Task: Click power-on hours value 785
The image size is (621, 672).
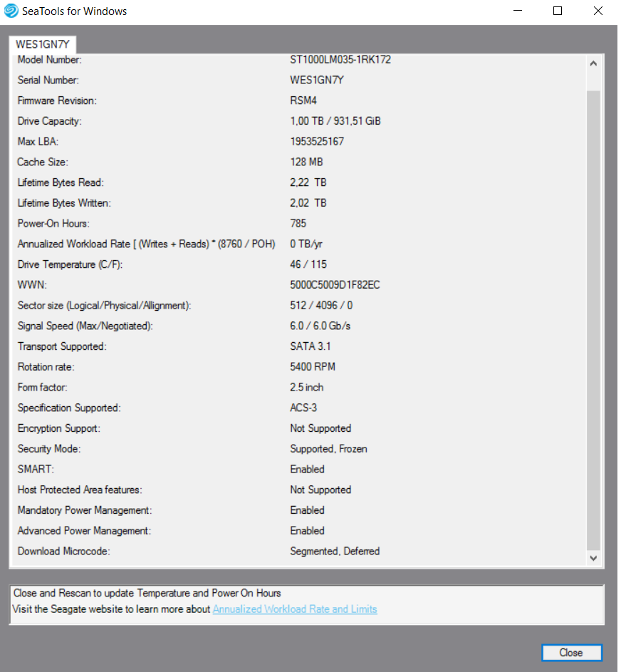Action: 298,224
